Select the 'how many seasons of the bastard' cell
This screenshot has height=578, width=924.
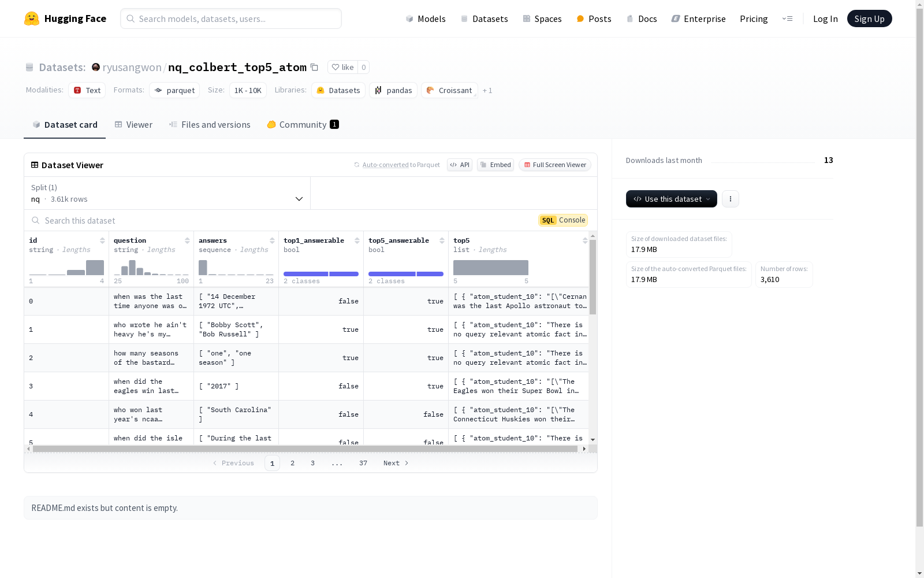point(151,358)
